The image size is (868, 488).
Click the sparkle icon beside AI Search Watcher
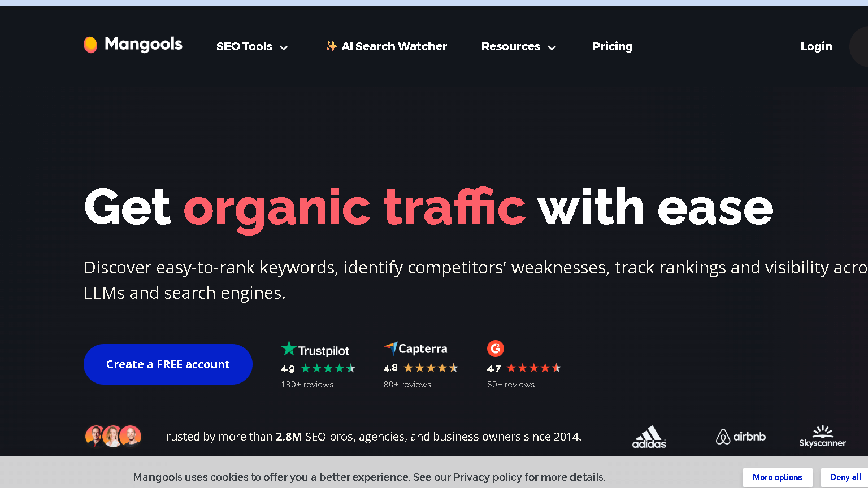331,46
